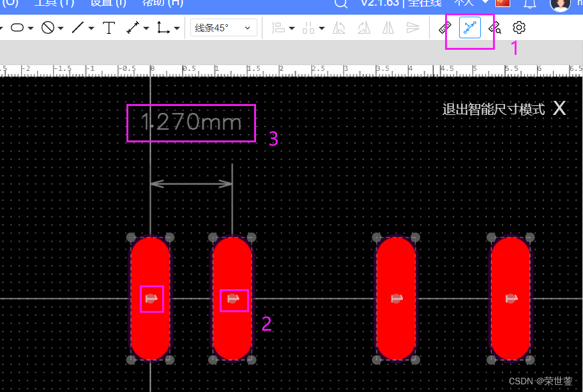Open the notifications bell
Screen dimensions: 583x392
(530, 4)
